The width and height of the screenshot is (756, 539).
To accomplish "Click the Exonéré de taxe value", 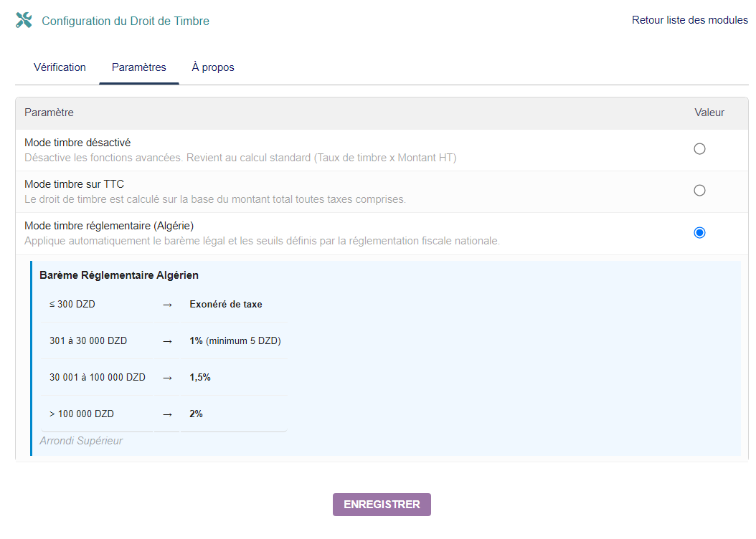I will tap(226, 305).
